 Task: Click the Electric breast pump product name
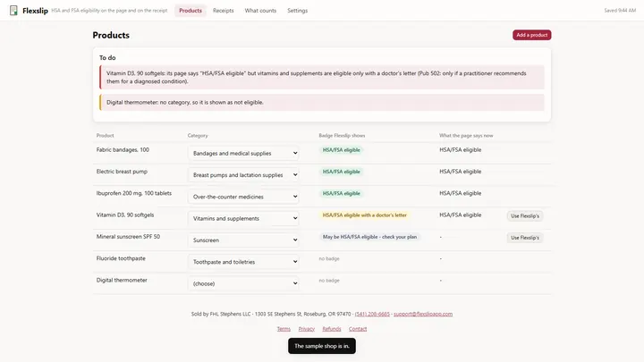pyautogui.click(x=122, y=172)
